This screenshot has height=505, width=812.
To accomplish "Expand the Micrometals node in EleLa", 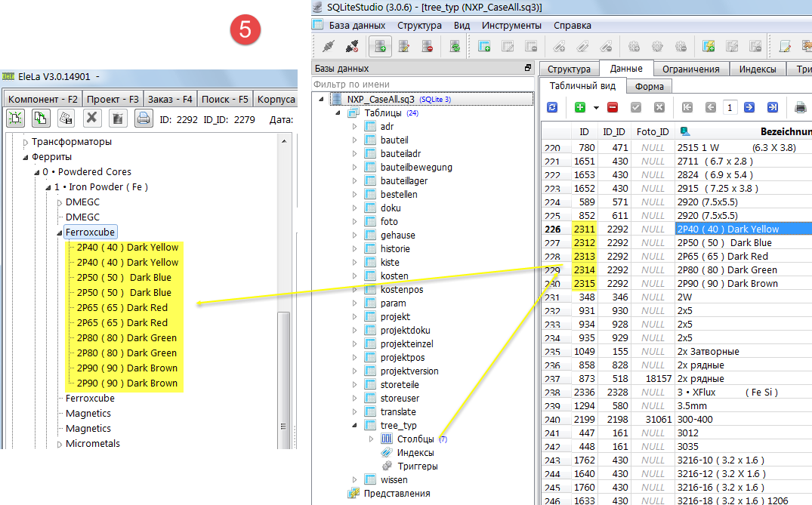I will tap(59, 444).
